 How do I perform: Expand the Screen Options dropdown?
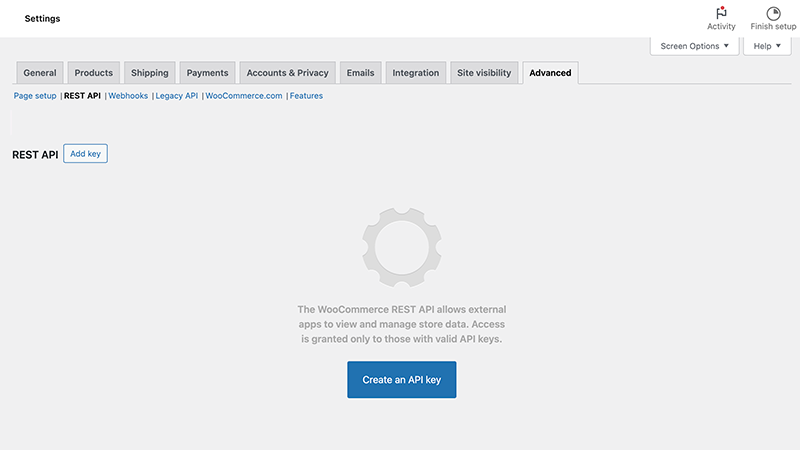tap(695, 46)
